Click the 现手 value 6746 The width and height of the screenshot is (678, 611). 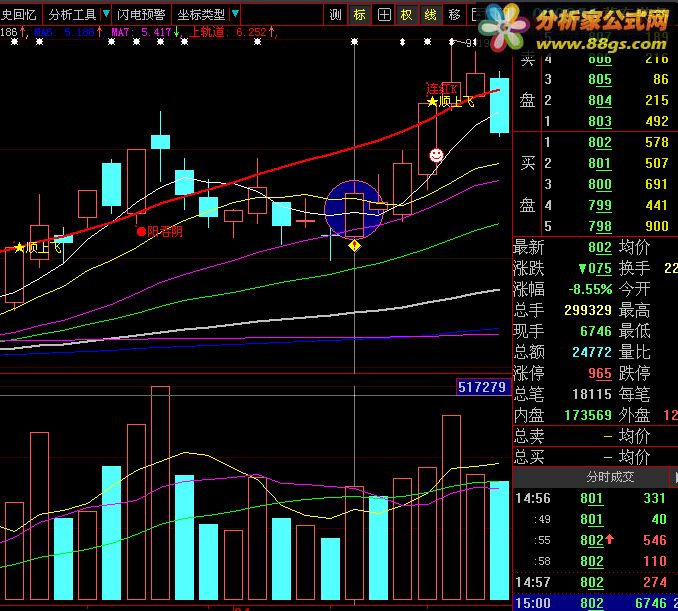pyautogui.click(x=596, y=332)
